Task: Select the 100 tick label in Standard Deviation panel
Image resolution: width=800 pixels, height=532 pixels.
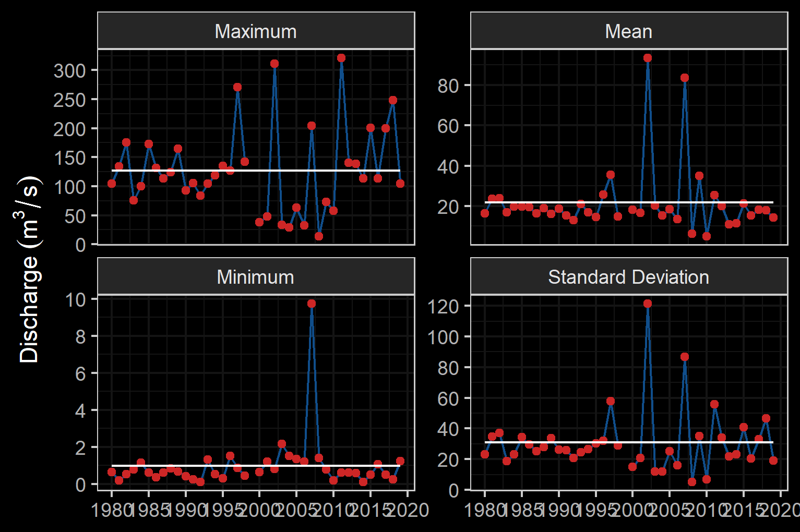Action: (x=443, y=337)
